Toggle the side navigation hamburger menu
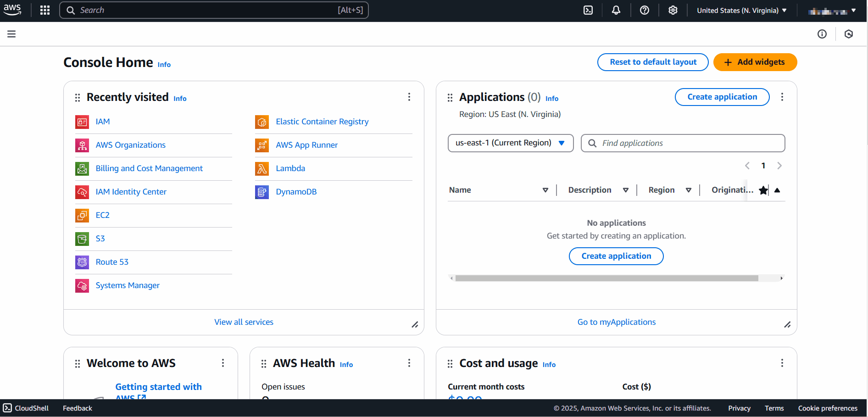The width and height of the screenshot is (868, 417). pos(11,34)
